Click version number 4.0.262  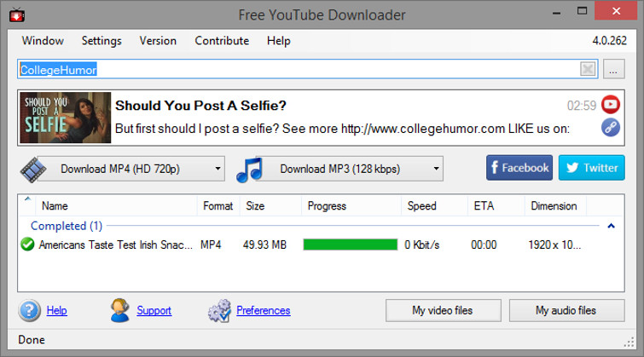pyautogui.click(x=609, y=41)
